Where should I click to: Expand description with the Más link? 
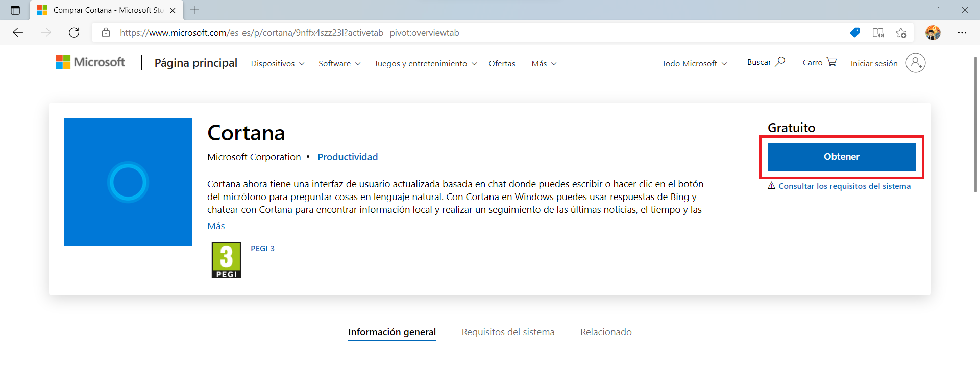(216, 226)
